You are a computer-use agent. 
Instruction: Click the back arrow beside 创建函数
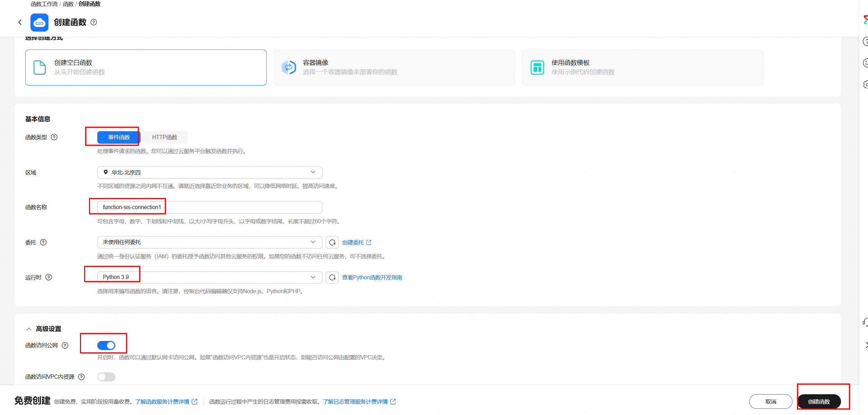pyautogui.click(x=20, y=22)
